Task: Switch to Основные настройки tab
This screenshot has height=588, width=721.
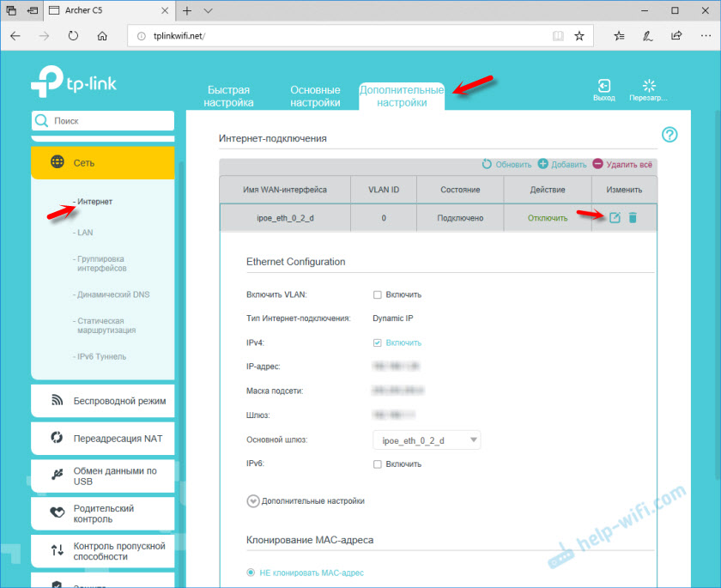Action: coord(315,96)
